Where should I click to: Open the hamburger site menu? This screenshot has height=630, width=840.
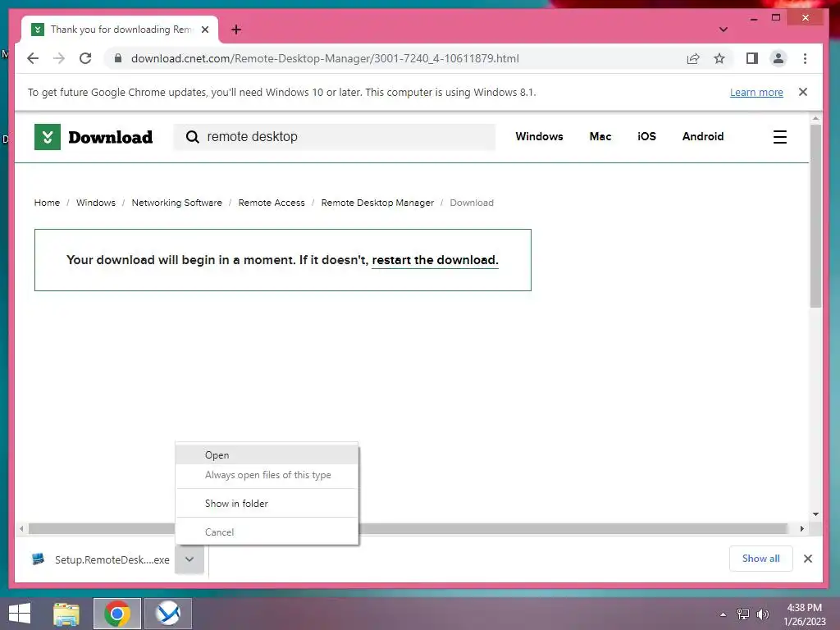point(779,137)
